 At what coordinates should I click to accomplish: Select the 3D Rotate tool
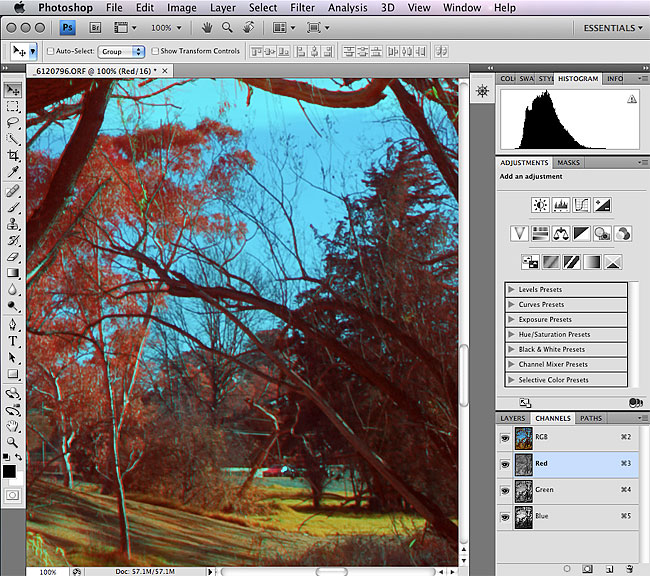pyautogui.click(x=13, y=393)
